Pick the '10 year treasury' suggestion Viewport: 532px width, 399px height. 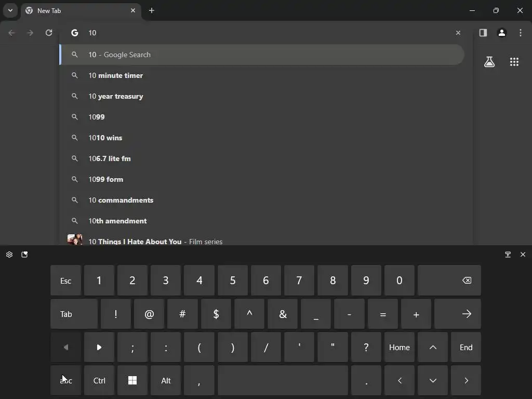point(262,96)
